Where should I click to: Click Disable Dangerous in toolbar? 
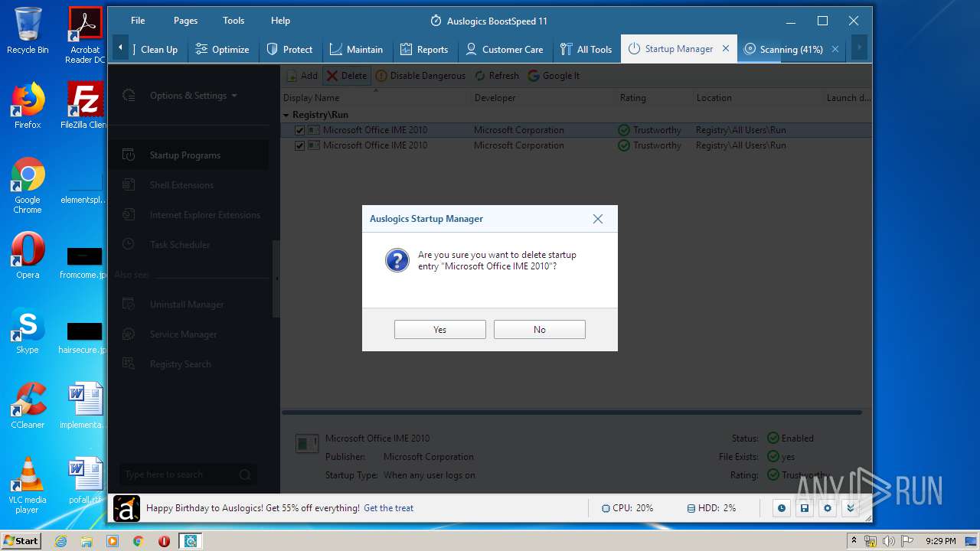pos(420,76)
